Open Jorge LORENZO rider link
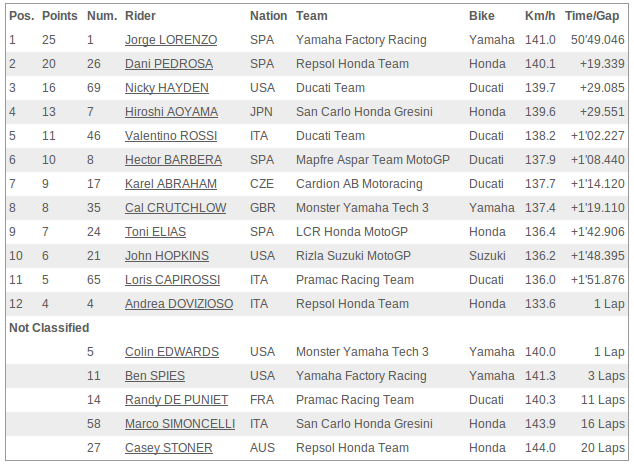 pos(171,40)
